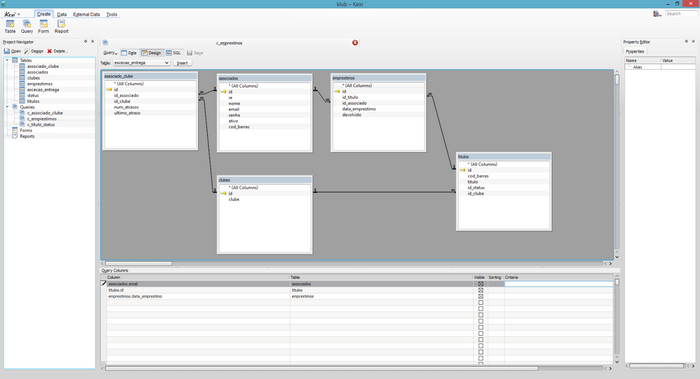The image size is (700, 379).
Task: Open the Table combo box excecao_entrega
Action: click(141, 63)
